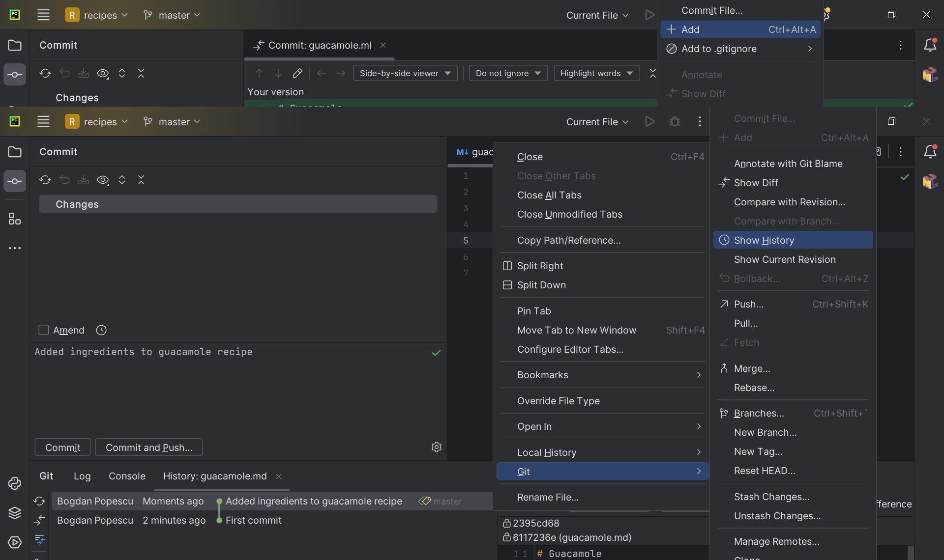
Task: Open the Do not ignore dropdown
Action: (508, 73)
